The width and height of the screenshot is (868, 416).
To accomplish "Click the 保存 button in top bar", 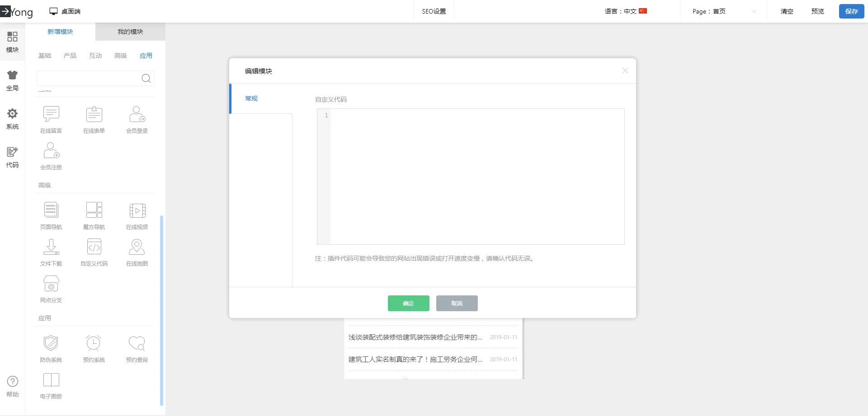I will pos(851,11).
